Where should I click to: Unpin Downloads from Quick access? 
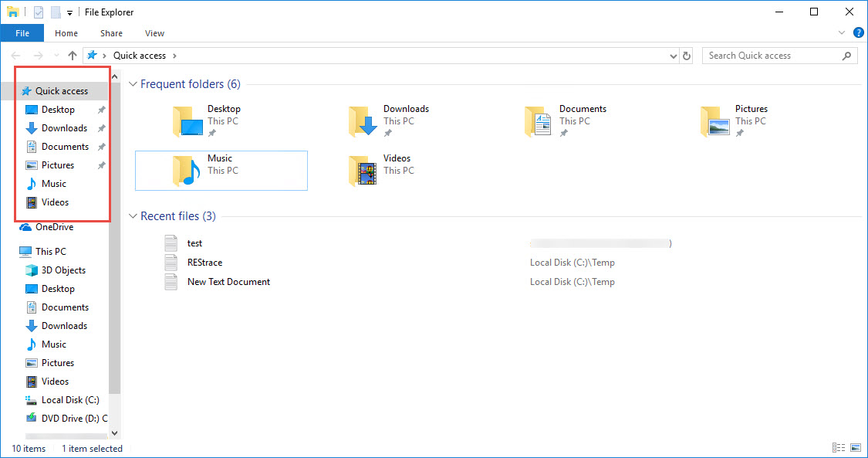pyautogui.click(x=103, y=127)
